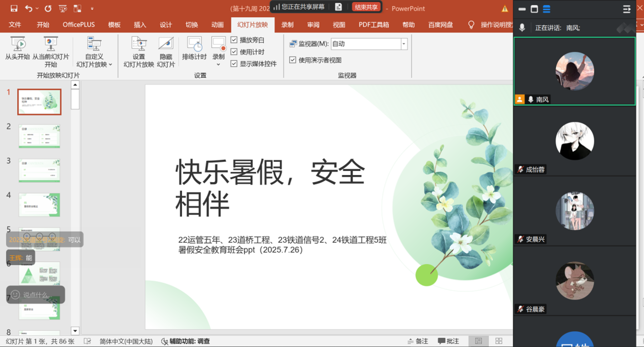Click the Save icon in title bar
Image resolution: width=644 pixels, height=347 pixels.
[14, 9]
